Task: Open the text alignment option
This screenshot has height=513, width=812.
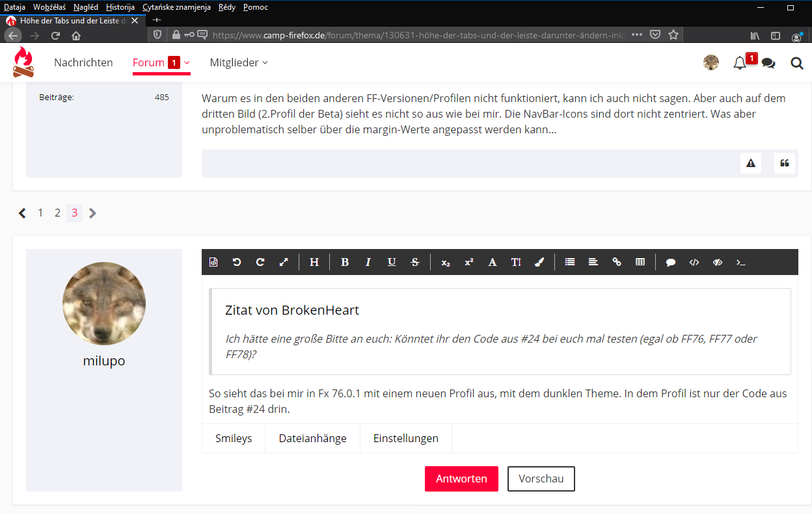Action: 593,262
